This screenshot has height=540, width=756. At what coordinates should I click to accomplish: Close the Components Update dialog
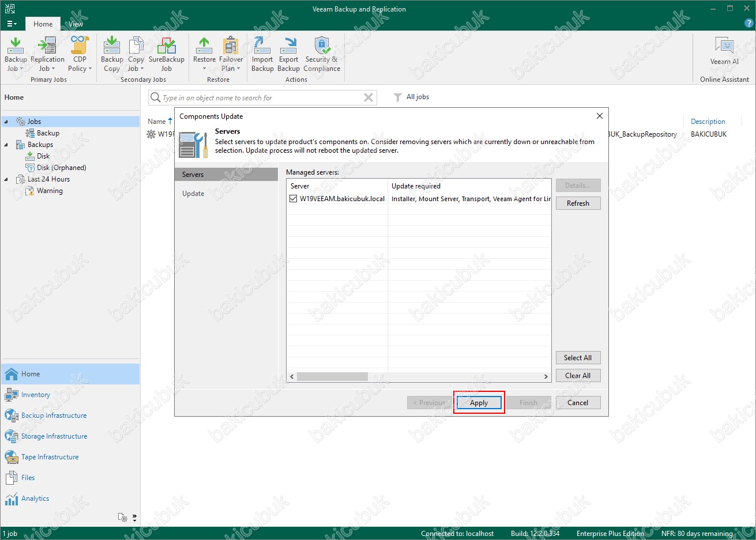pyautogui.click(x=600, y=116)
